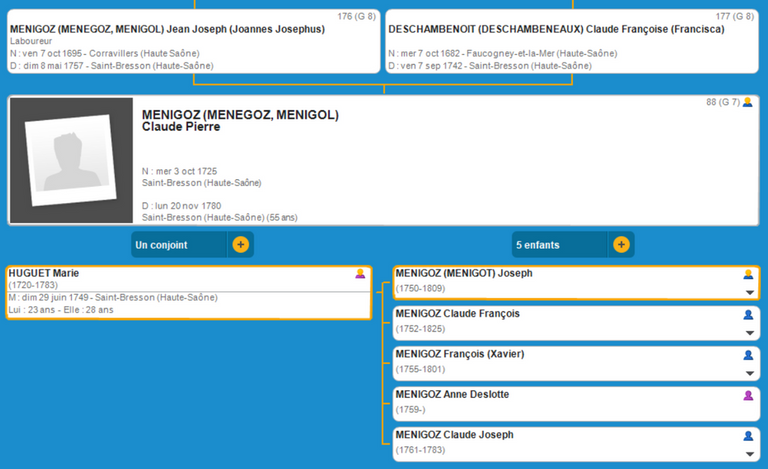
Task: Click the person icon for MENIGOZ Claude François
Action: click(x=747, y=314)
